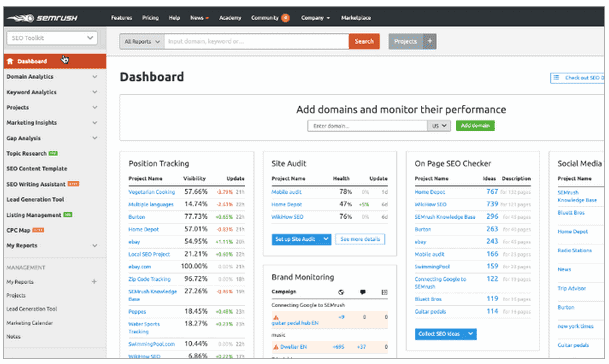
Task: Open Bluett Bros in On Page SEO Checker
Action: coord(428,299)
